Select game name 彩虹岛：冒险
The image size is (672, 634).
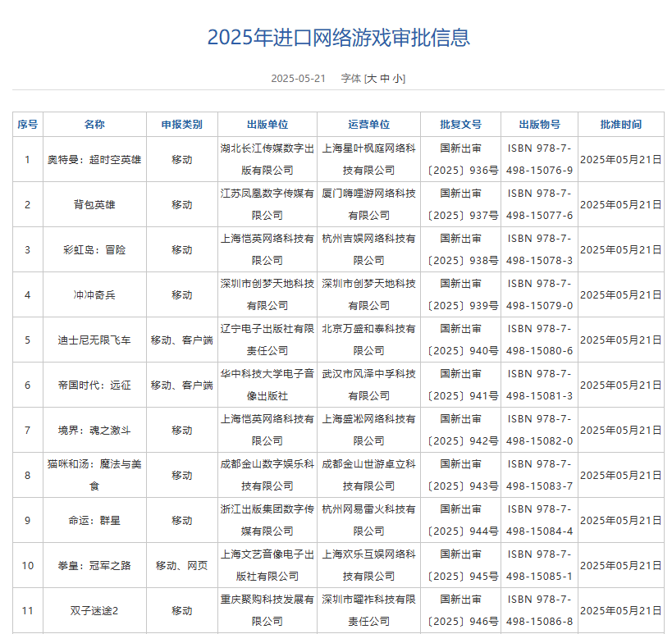click(x=94, y=249)
